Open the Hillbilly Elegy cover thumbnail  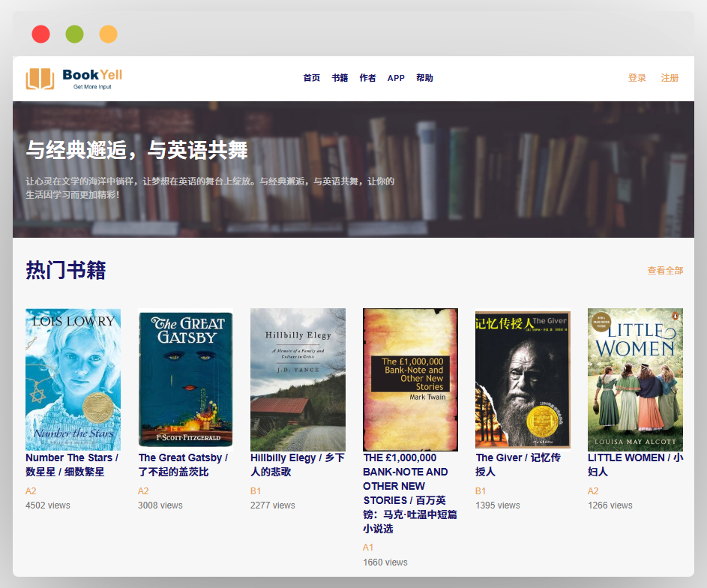coord(298,379)
